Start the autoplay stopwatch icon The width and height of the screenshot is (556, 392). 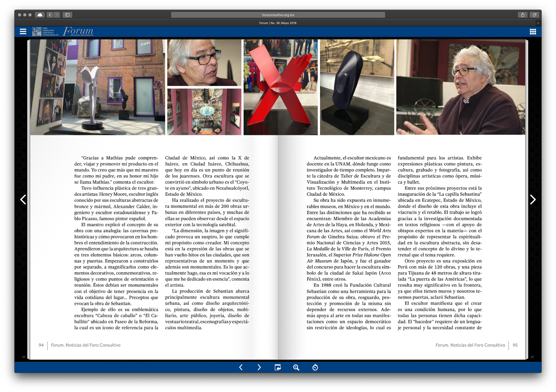tap(315, 367)
